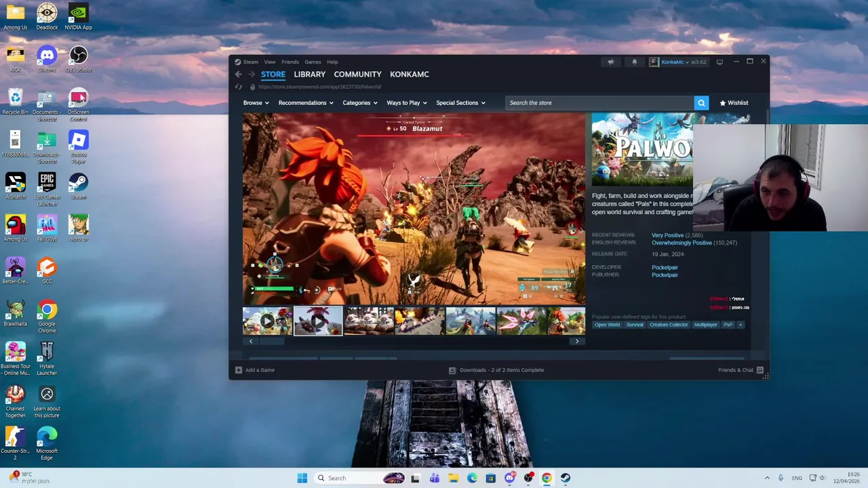
Task: Show hidden system tray icons chevron
Action: pos(767,478)
